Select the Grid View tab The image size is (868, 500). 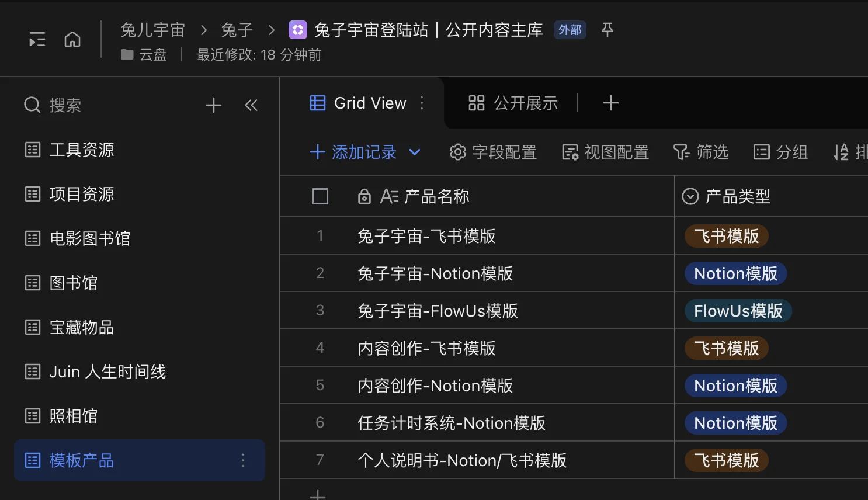(x=357, y=103)
